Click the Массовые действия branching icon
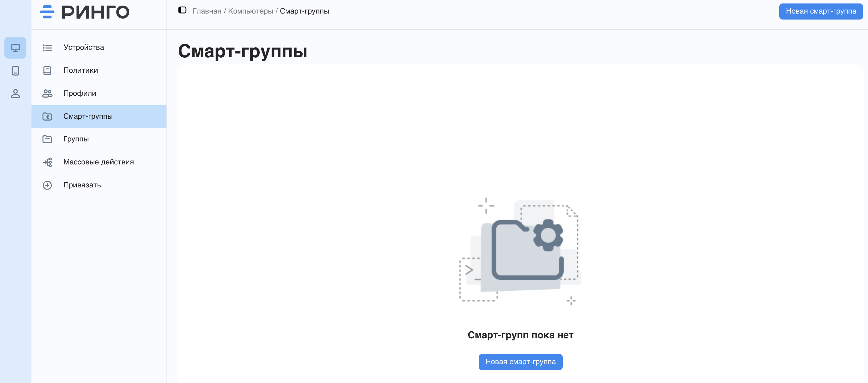Viewport: 868px width, 383px height. 47,162
